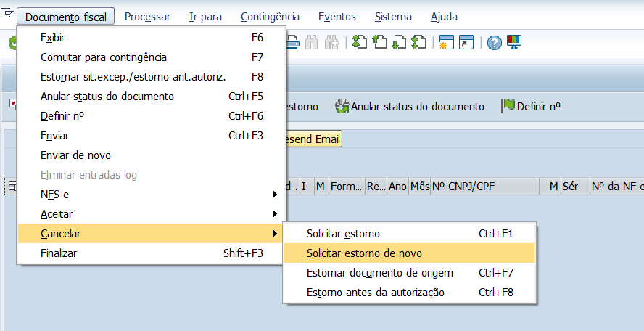Viewport: 644px width, 331px height.
Task: Expand the NFS-e submenu
Action: [x=151, y=195]
